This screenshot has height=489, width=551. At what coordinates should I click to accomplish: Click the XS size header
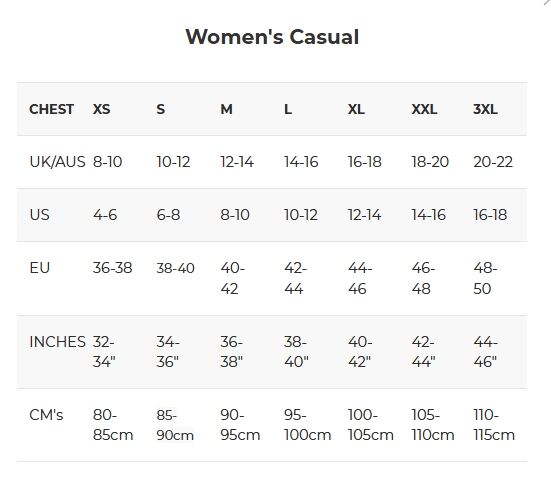(102, 109)
